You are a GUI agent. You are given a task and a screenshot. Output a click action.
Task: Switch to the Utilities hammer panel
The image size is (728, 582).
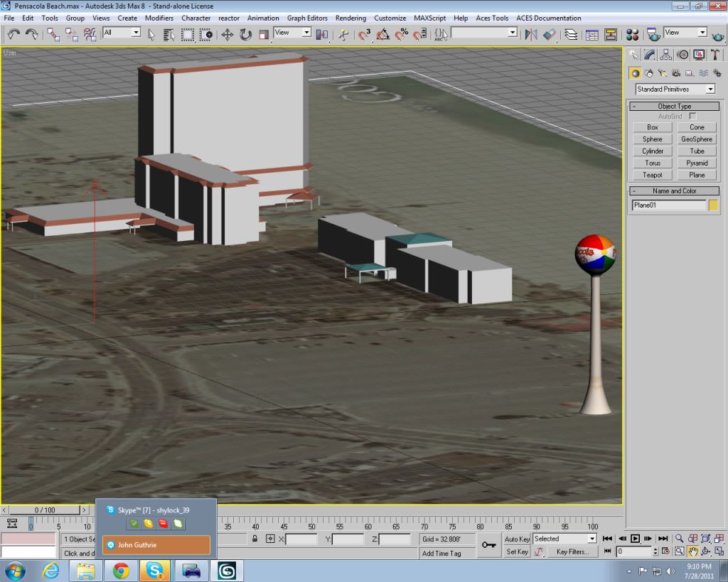(x=715, y=55)
